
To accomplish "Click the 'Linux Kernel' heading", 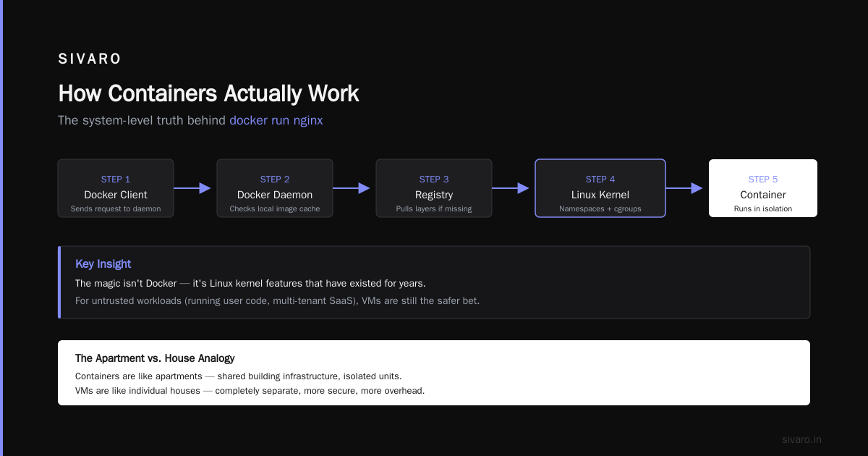I will [600, 195].
